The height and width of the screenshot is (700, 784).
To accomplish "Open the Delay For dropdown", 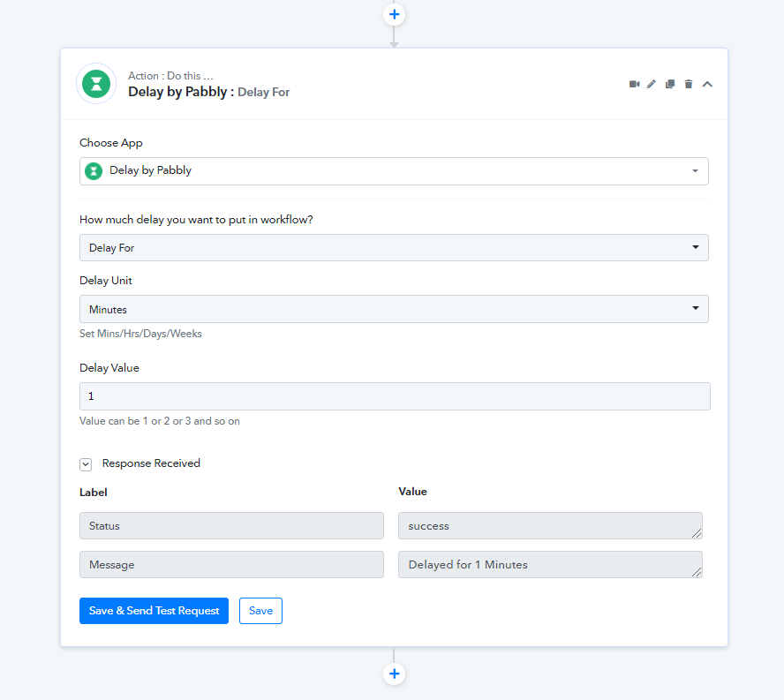I will 394,247.
